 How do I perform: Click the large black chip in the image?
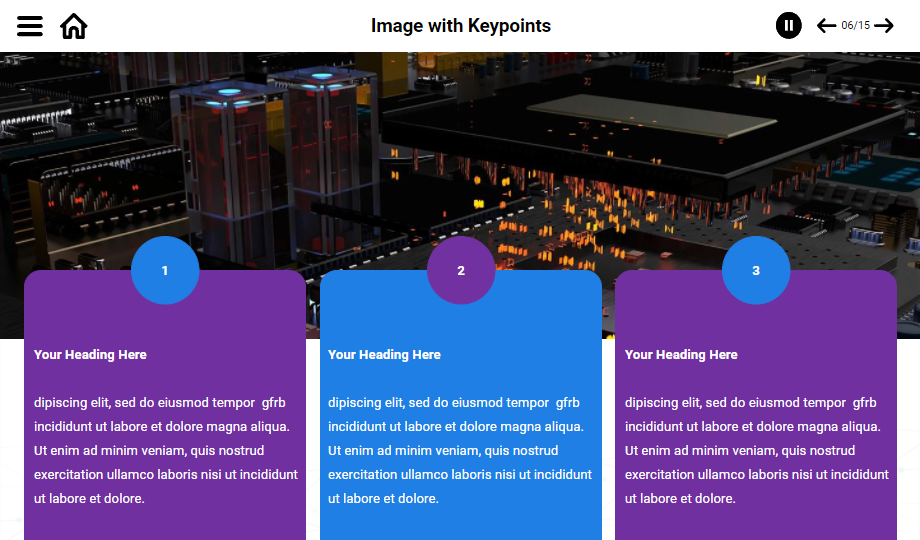point(640,130)
